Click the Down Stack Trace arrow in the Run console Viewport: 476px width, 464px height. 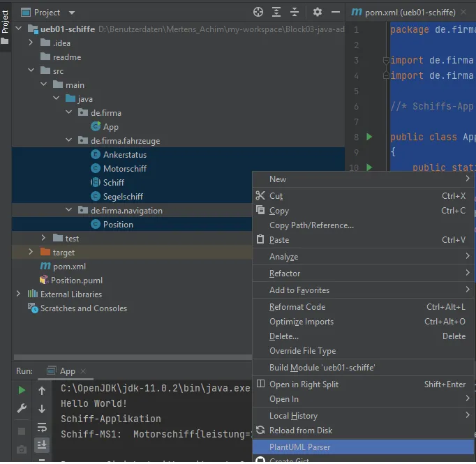pos(42,409)
